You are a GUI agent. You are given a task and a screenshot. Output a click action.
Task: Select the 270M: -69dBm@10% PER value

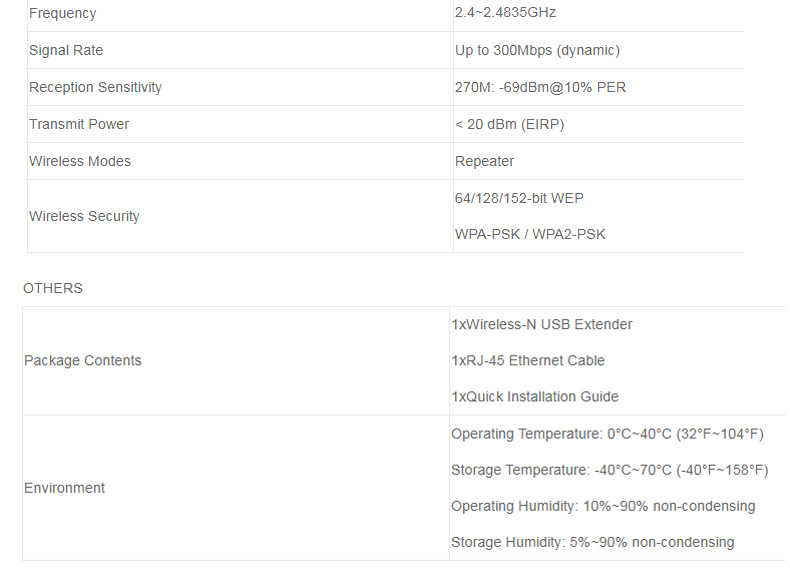[x=540, y=87]
